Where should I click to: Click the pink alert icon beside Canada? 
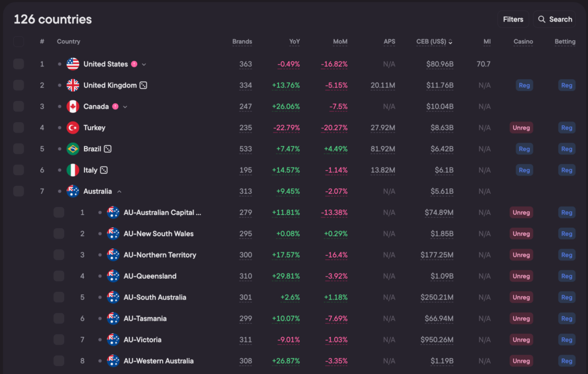[115, 107]
